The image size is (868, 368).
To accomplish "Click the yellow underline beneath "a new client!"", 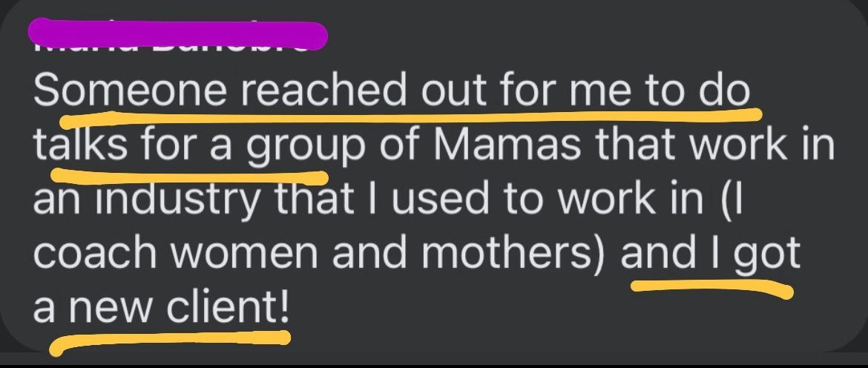I will (169, 341).
